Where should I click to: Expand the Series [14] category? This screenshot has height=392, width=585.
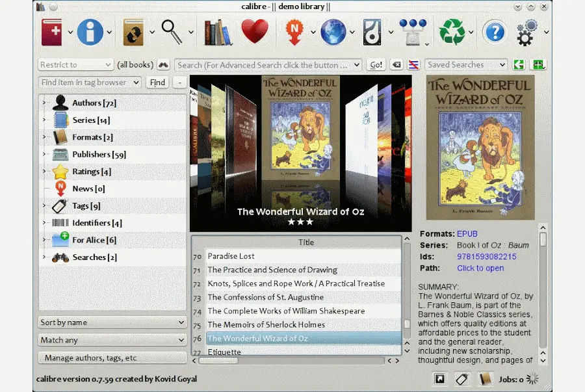pyautogui.click(x=44, y=120)
